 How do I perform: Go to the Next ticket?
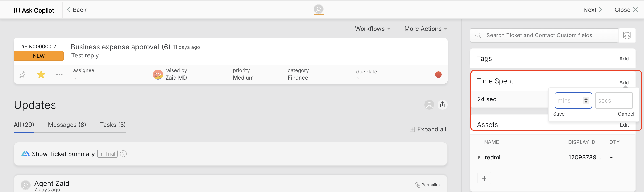click(592, 10)
